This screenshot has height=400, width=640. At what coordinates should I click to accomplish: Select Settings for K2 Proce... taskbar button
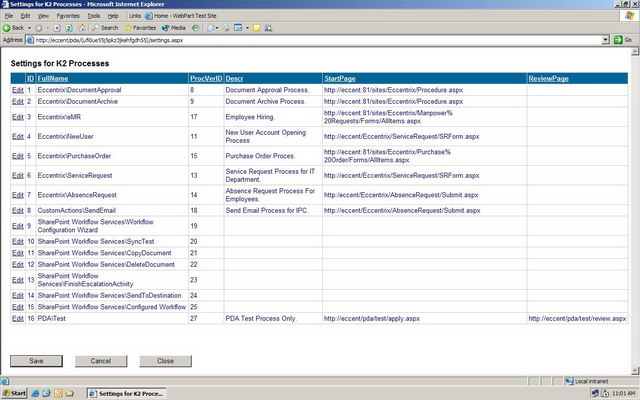pos(127,393)
